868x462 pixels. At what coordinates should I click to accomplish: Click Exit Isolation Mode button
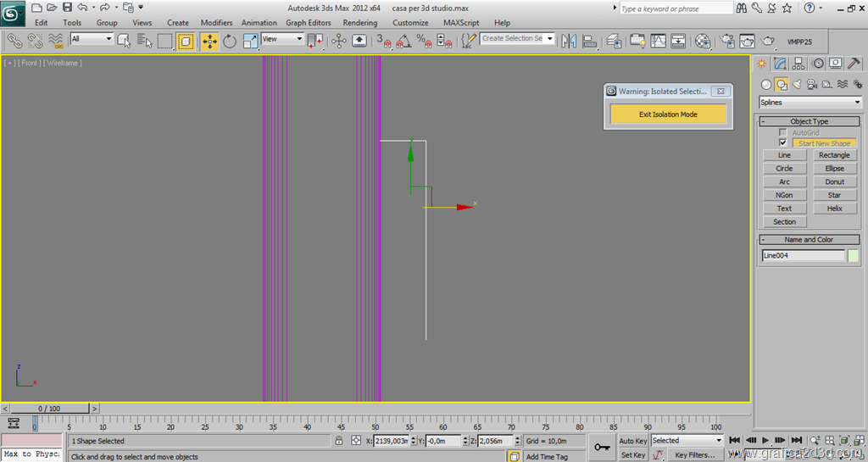tap(668, 114)
